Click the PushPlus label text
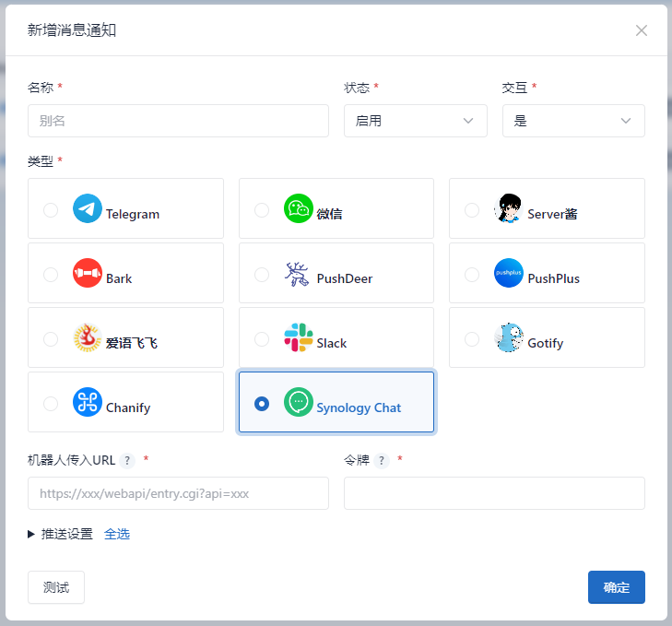 (x=554, y=278)
